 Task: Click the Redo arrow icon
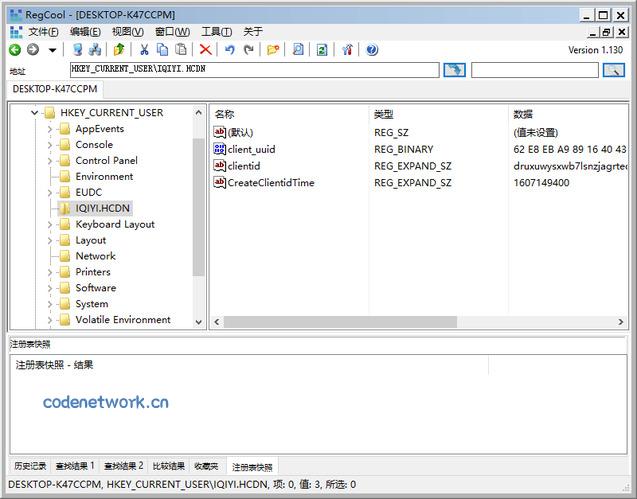[248, 50]
